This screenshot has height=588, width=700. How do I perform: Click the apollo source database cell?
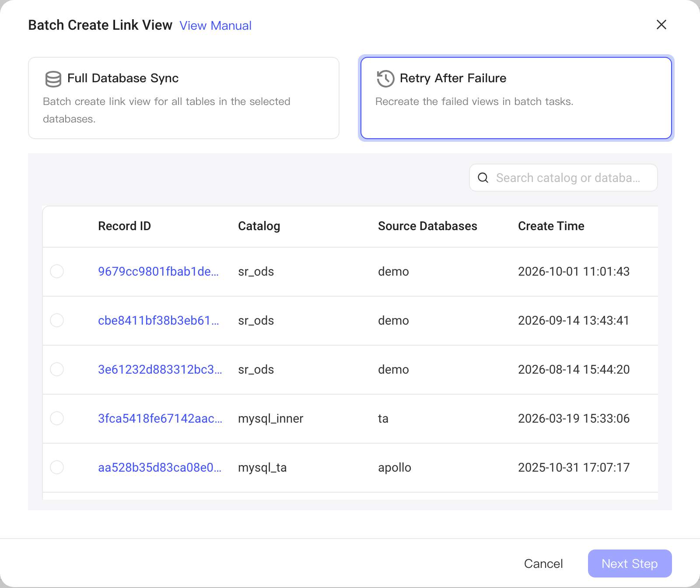[x=395, y=467]
